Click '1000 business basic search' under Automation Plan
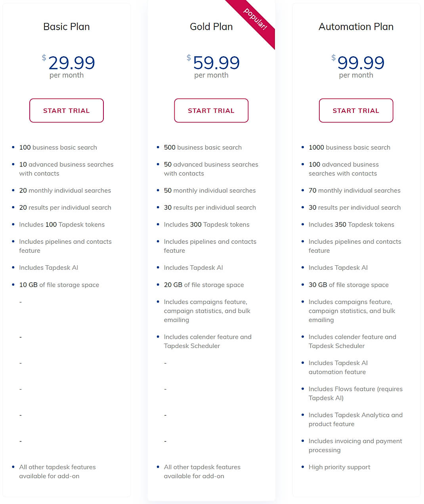Screen dimensions: 424x504 (x=350, y=147)
